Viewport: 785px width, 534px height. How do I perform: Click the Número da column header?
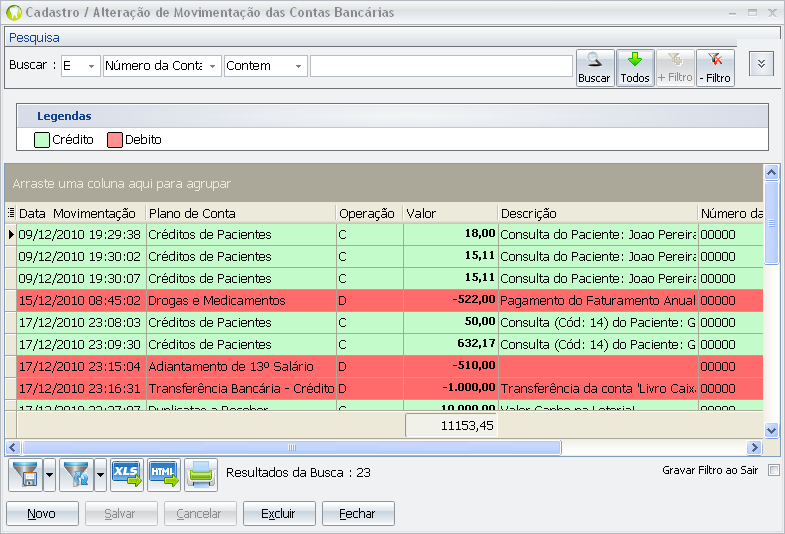(730, 213)
